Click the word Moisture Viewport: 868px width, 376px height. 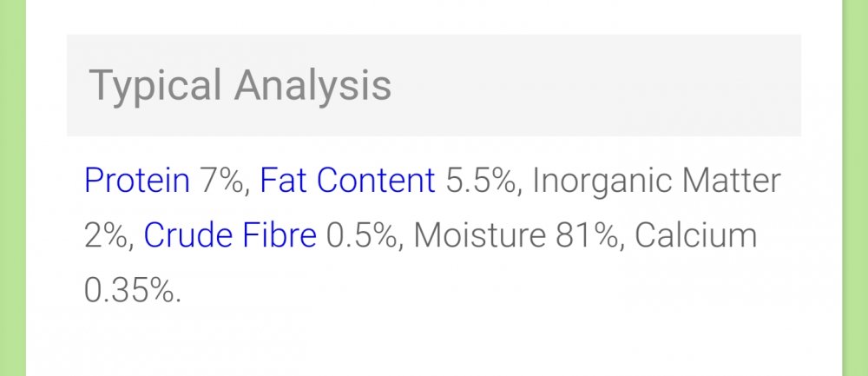480,234
